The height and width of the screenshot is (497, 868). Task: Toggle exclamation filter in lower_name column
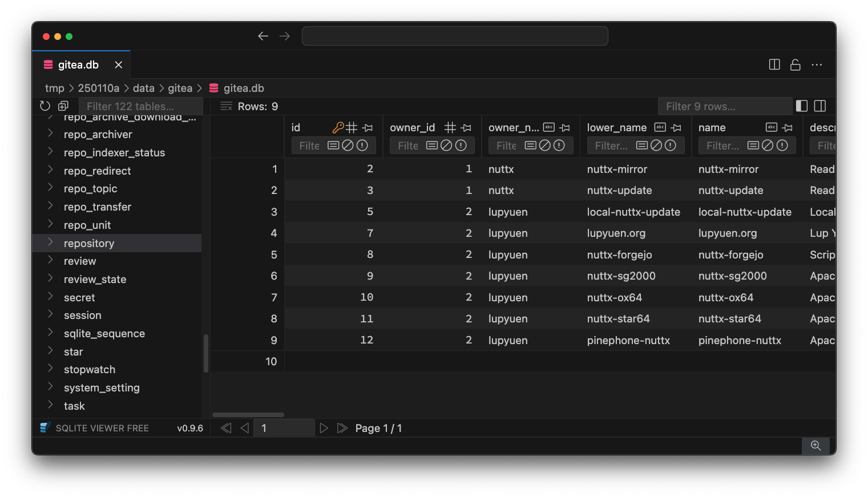(x=671, y=146)
